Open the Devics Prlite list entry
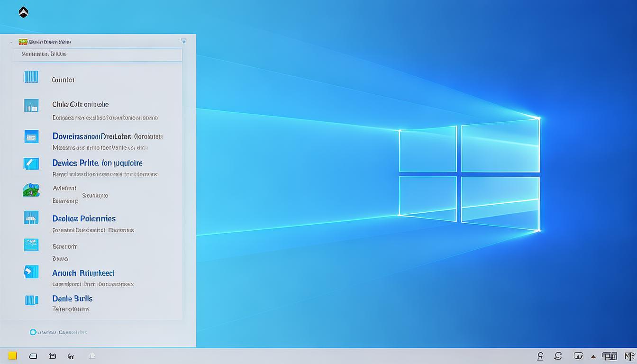Viewport: 637px width, 364px height. point(97,163)
